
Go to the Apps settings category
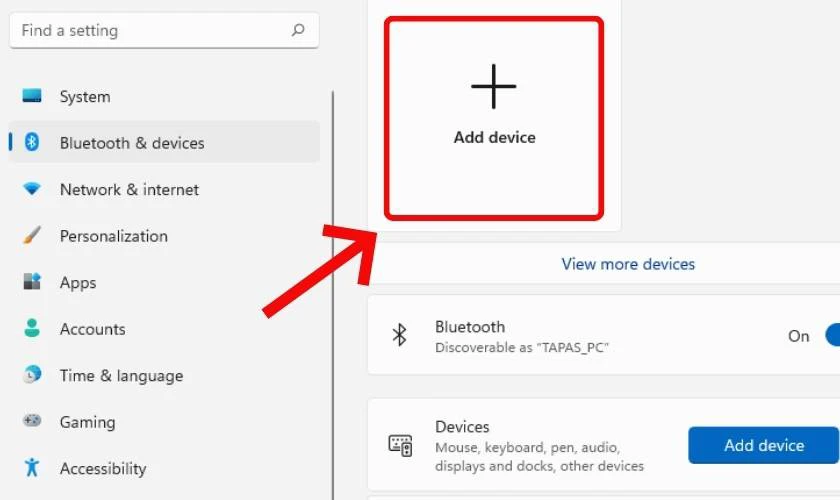tap(78, 283)
